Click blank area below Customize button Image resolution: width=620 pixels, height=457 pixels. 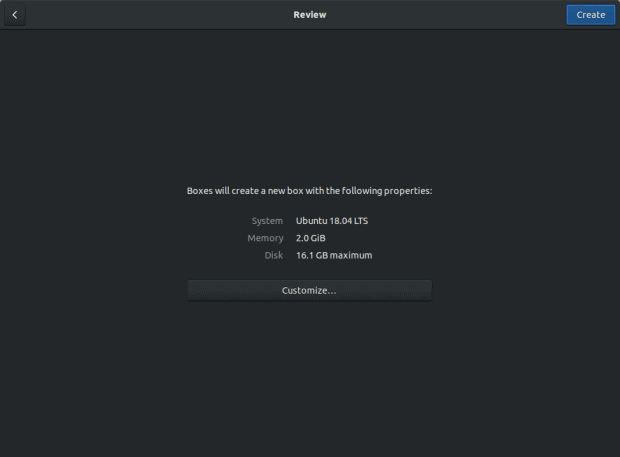pos(309,380)
